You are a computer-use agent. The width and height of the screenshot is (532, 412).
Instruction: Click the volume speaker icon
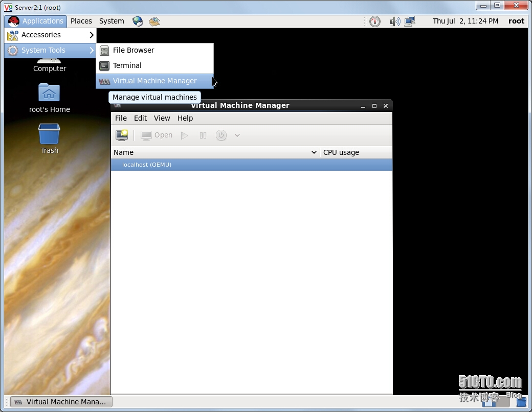(394, 21)
